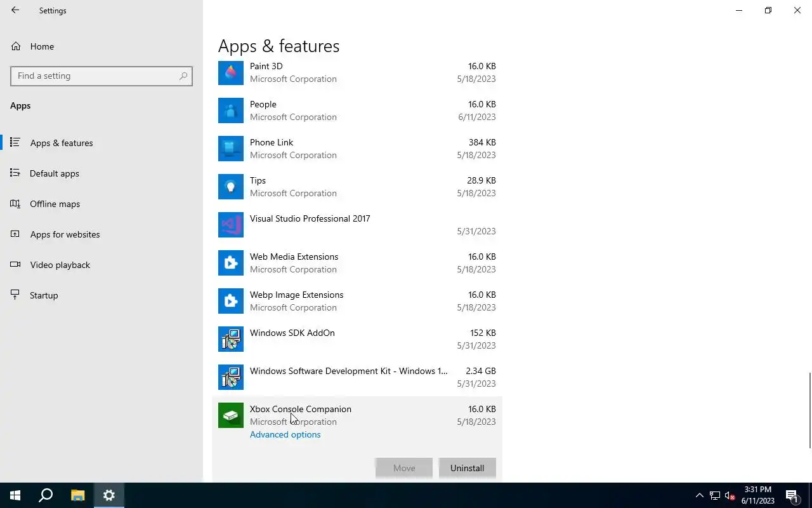Select the Tips app entry
The image size is (812, 508).
pyautogui.click(x=357, y=187)
